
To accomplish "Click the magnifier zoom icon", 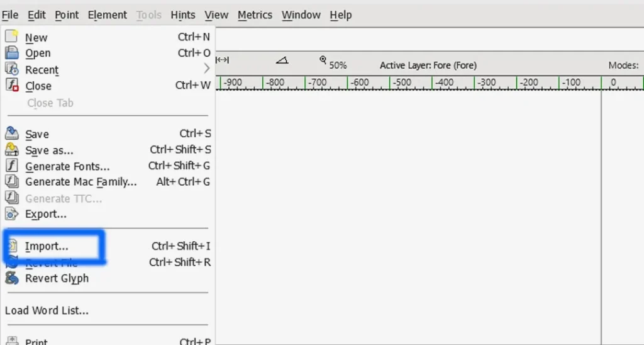I will click(x=323, y=60).
